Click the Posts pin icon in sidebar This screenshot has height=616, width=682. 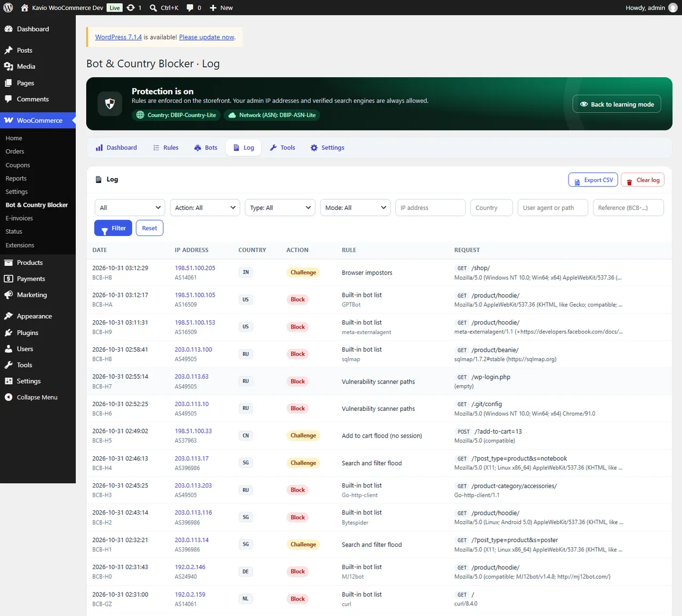click(x=9, y=50)
